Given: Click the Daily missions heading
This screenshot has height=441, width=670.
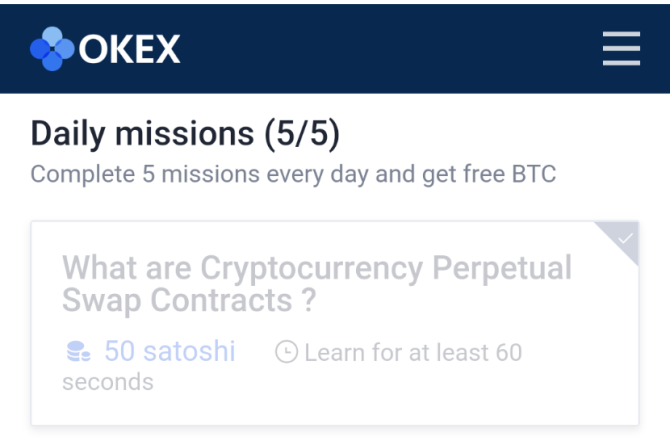Looking at the screenshot, I should 142,133.
